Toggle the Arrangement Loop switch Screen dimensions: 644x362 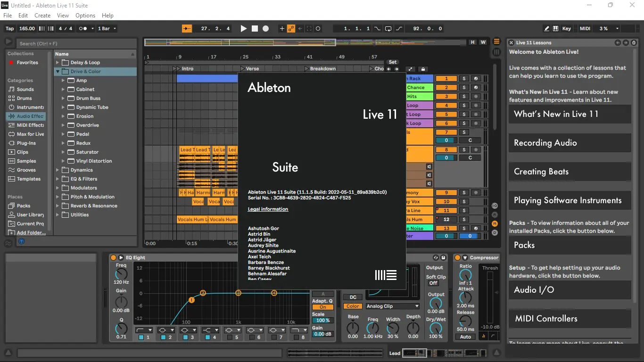point(388,29)
